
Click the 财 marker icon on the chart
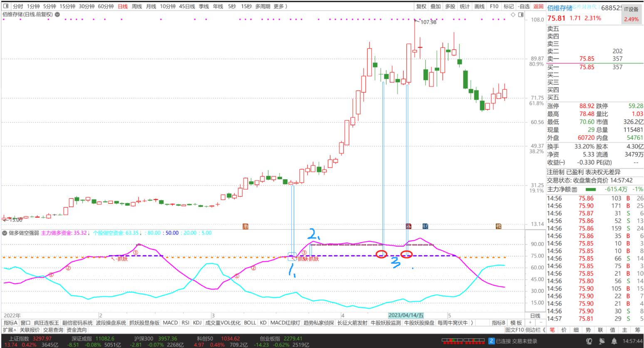425,226
